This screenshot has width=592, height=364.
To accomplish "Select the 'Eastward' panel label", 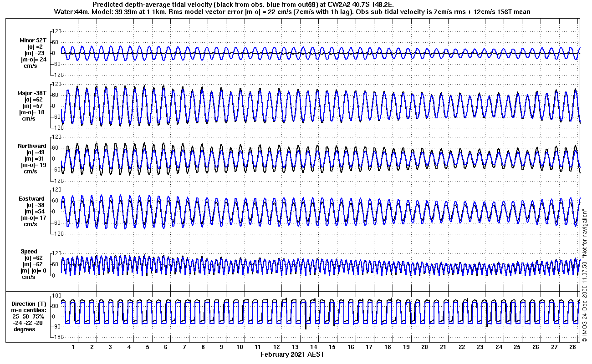I will click(x=32, y=199).
